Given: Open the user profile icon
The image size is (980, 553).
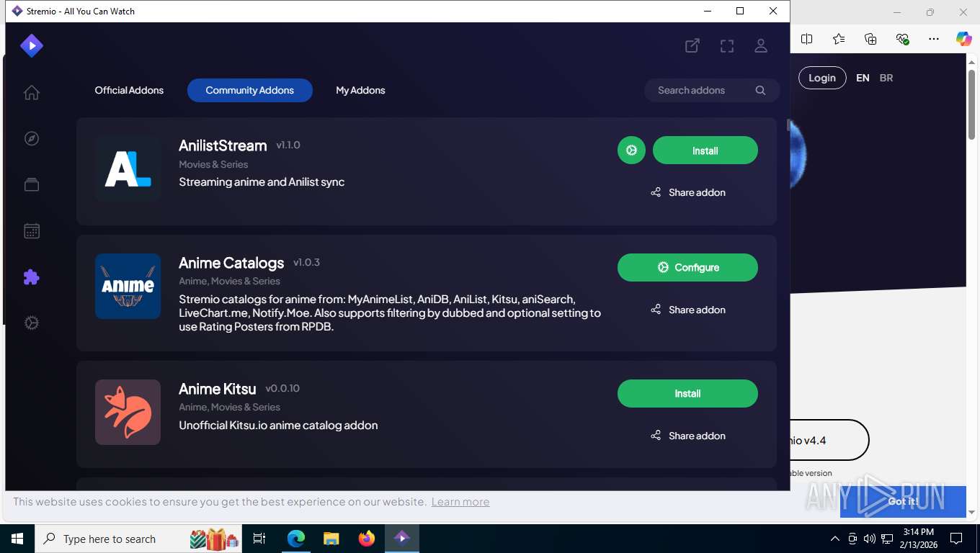Looking at the screenshot, I should (x=760, y=46).
